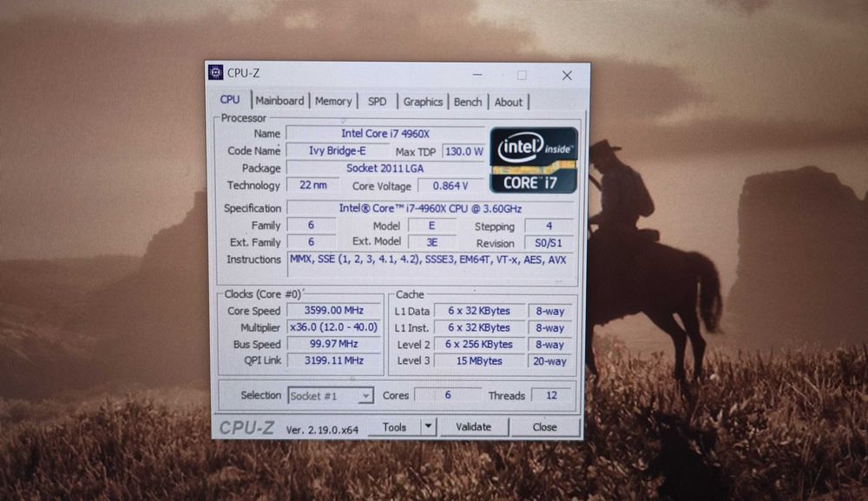Click the Ext. Model value 3E
The image size is (868, 501).
click(431, 242)
